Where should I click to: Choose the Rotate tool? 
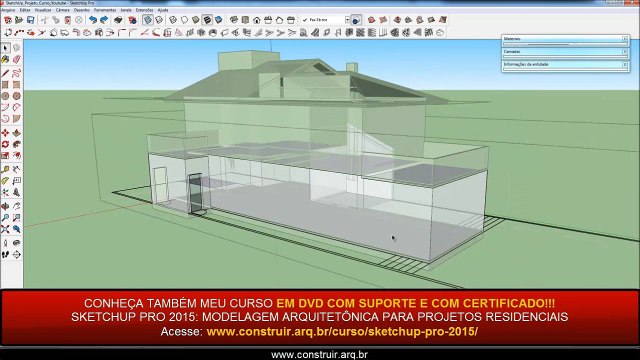pos(5,144)
